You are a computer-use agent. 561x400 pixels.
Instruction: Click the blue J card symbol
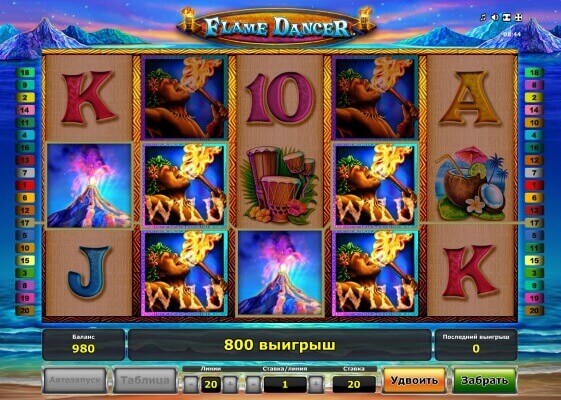[x=88, y=272]
